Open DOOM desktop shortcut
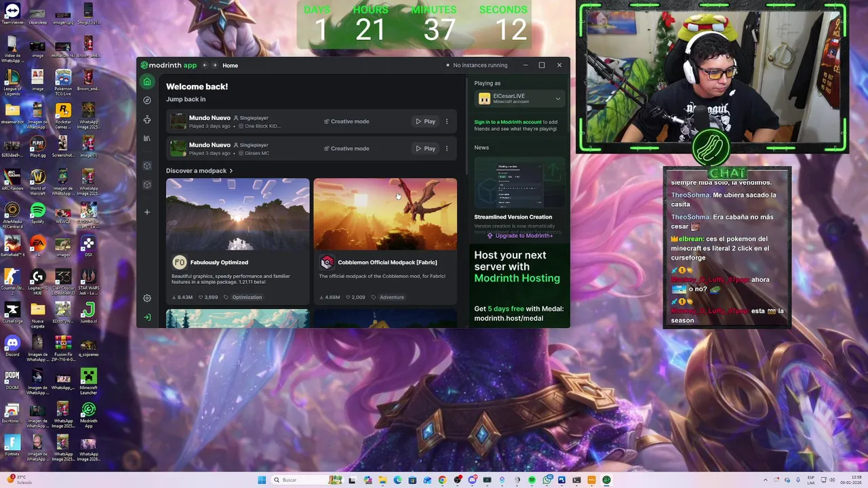 12,380
